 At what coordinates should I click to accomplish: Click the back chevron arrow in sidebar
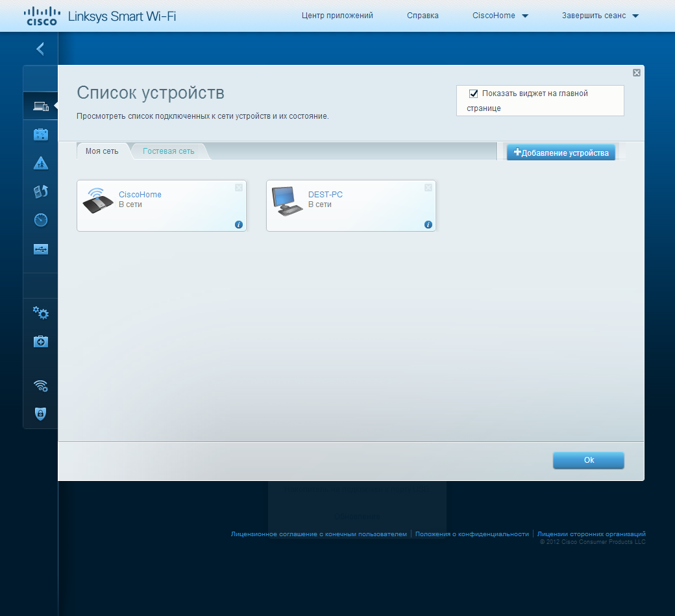tap(40, 49)
